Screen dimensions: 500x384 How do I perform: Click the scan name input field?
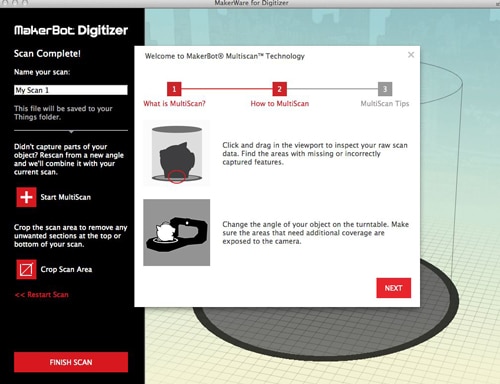tap(71, 90)
